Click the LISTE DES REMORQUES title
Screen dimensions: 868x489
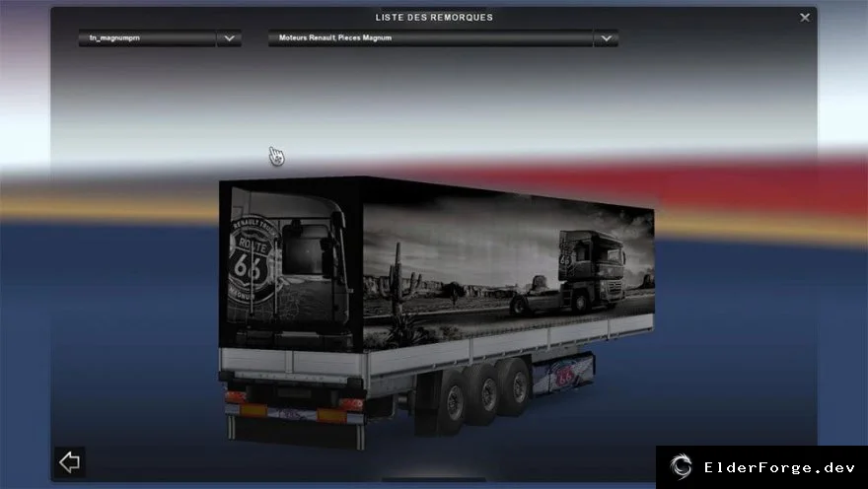pos(434,17)
